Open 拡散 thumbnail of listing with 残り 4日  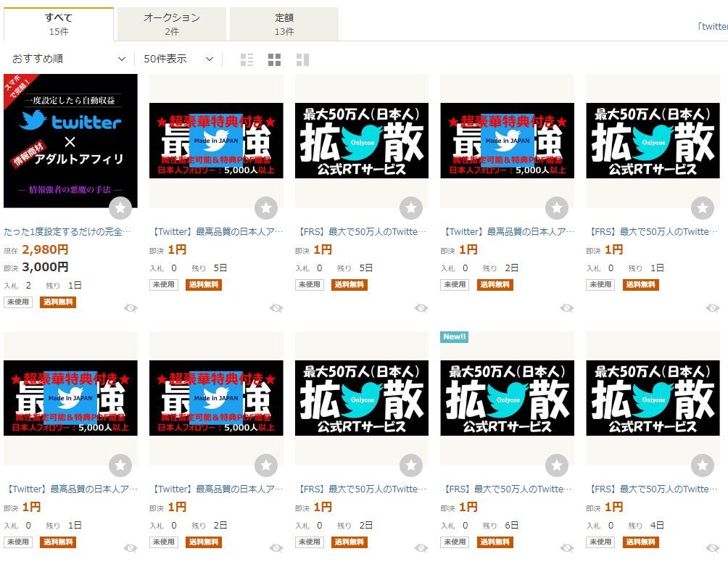(x=653, y=398)
